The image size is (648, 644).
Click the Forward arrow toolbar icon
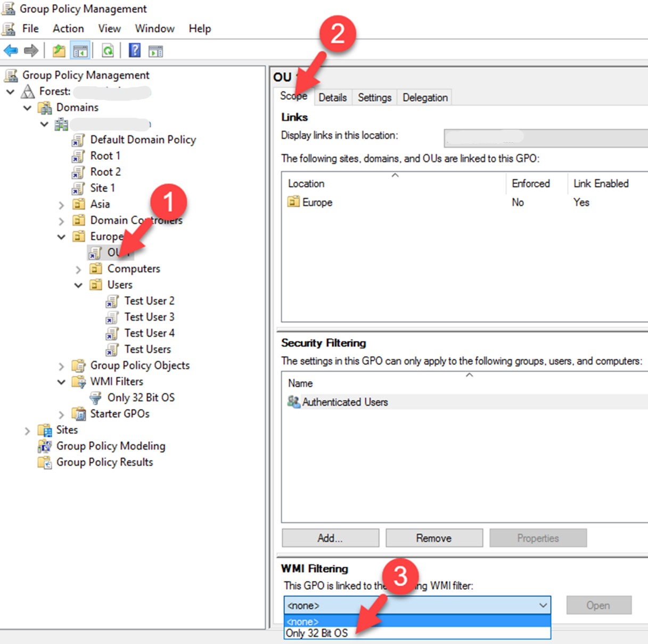coord(31,51)
